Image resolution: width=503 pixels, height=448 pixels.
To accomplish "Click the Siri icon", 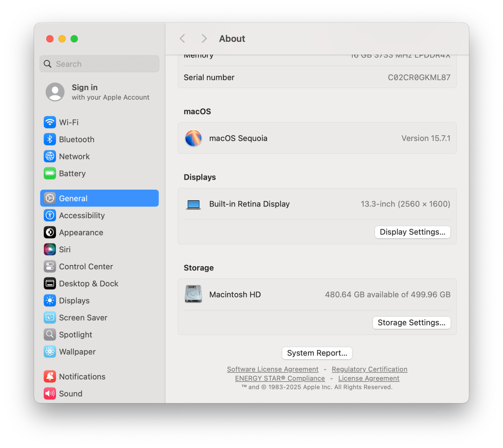I will [50, 249].
